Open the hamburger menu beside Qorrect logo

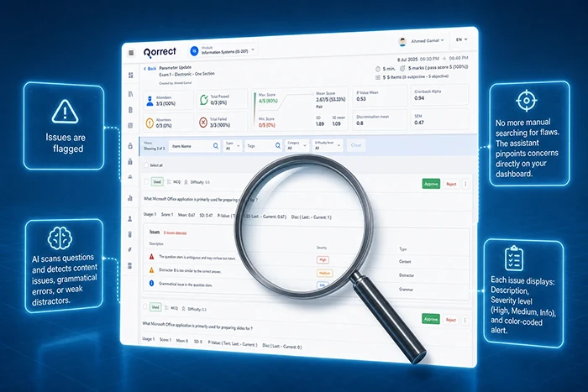131,53
